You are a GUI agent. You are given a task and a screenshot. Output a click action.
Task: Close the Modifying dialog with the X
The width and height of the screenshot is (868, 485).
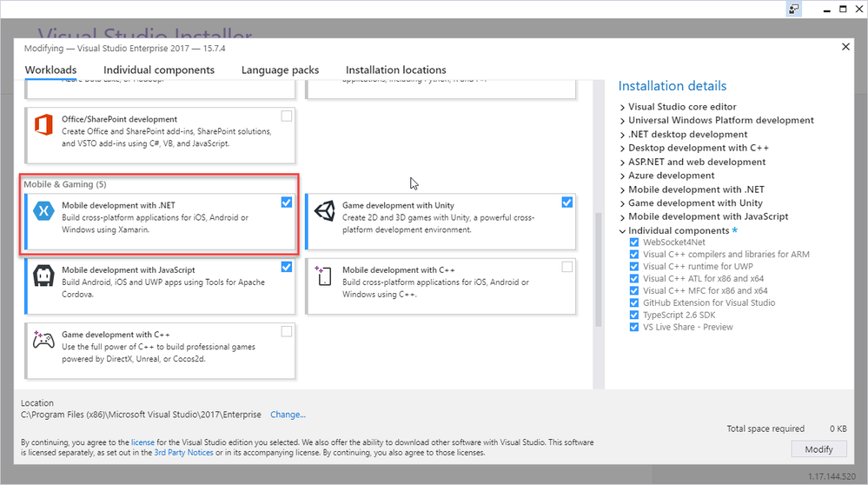(845, 47)
